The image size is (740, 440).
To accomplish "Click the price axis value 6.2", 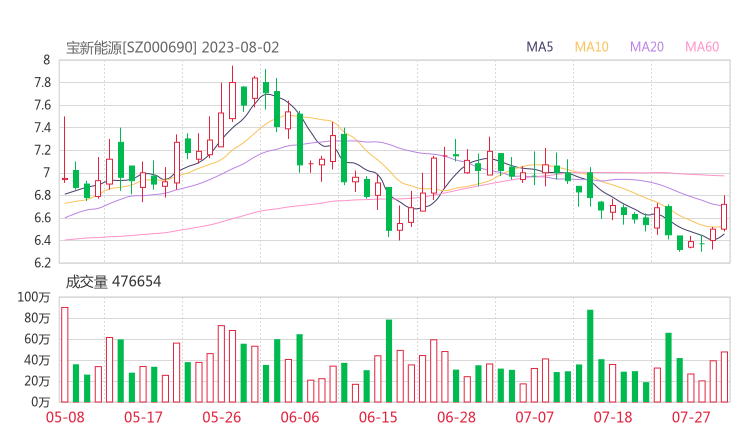I will [42, 262].
